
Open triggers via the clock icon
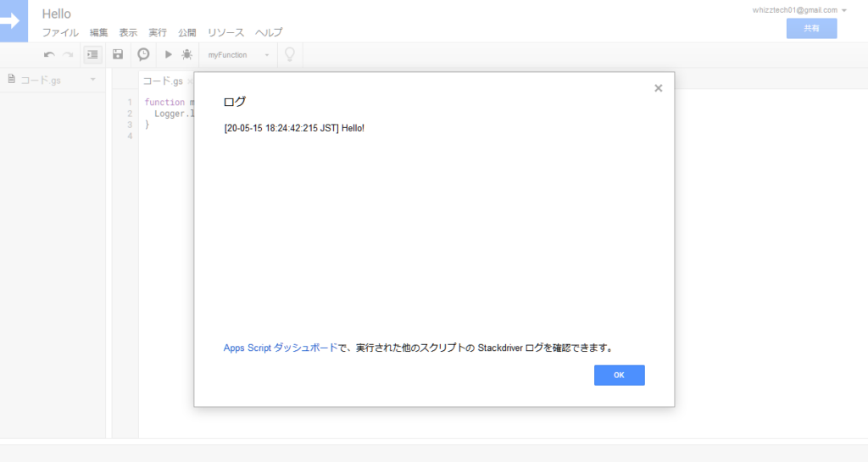143,54
